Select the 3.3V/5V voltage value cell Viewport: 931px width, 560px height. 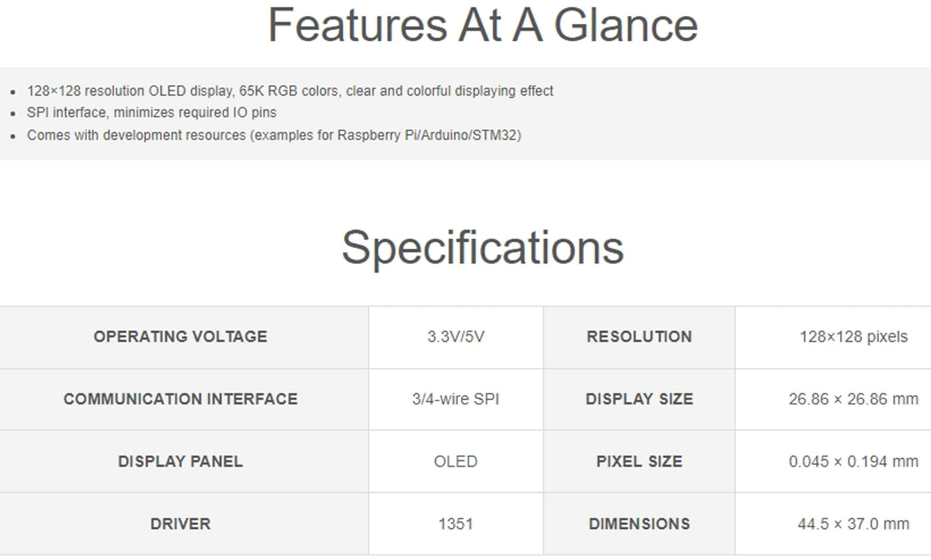point(456,337)
